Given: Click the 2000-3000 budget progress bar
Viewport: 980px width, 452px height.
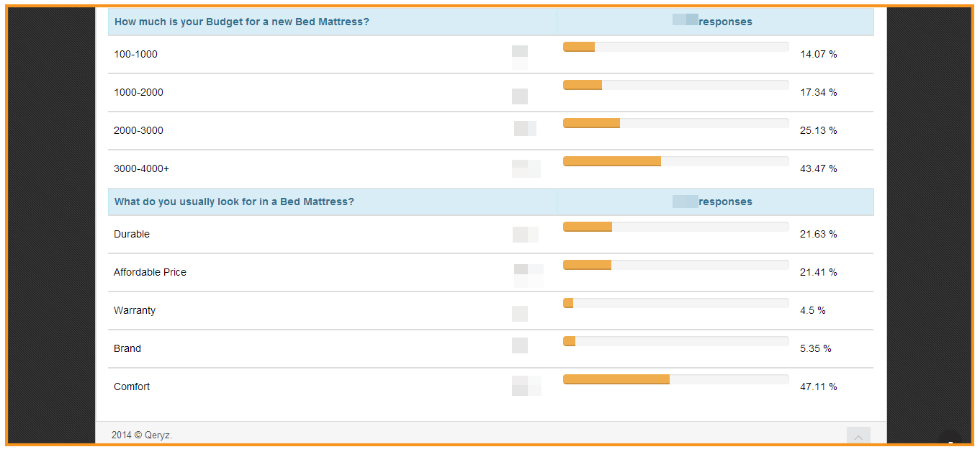Looking at the screenshot, I should coord(675,123).
